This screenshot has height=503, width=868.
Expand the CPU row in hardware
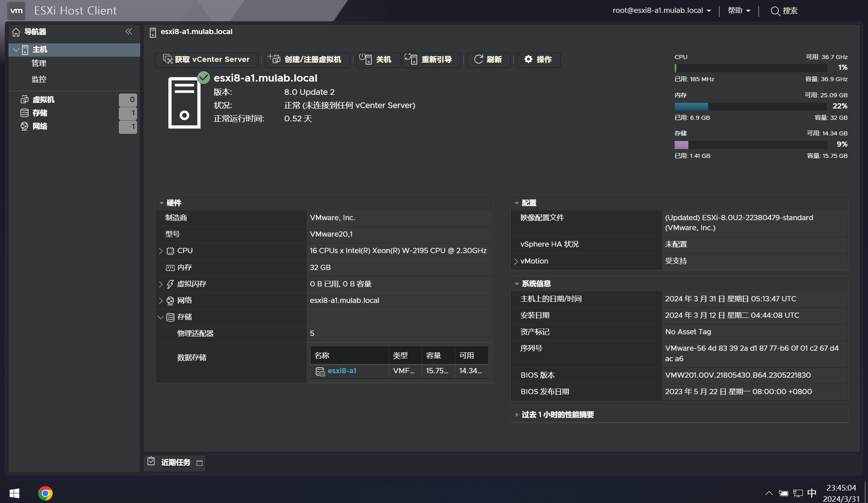click(x=161, y=251)
